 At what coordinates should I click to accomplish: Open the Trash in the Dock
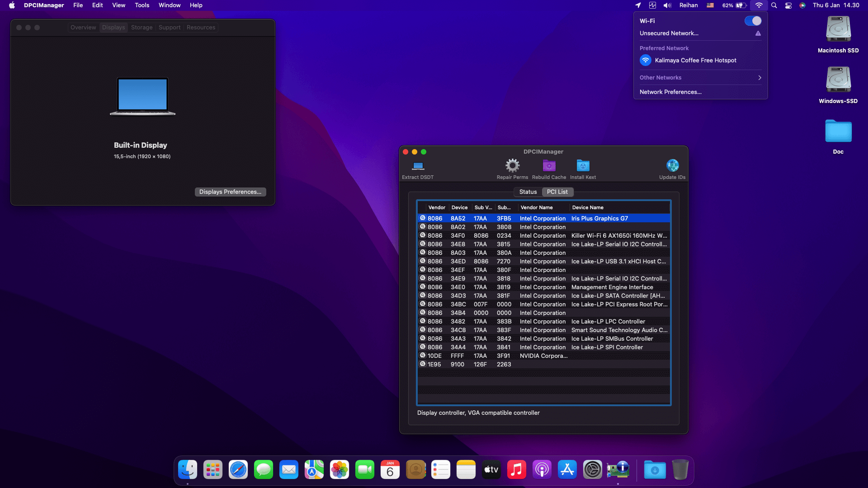pyautogui.click(x=680, y=470)
